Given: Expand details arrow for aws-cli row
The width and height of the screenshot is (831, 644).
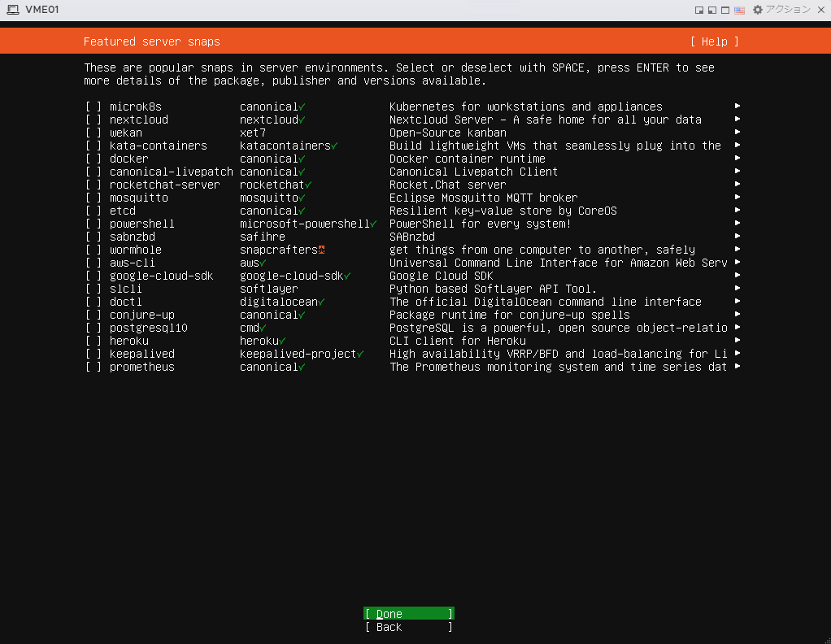Looking at the screenshot, I should coord(737,262).
